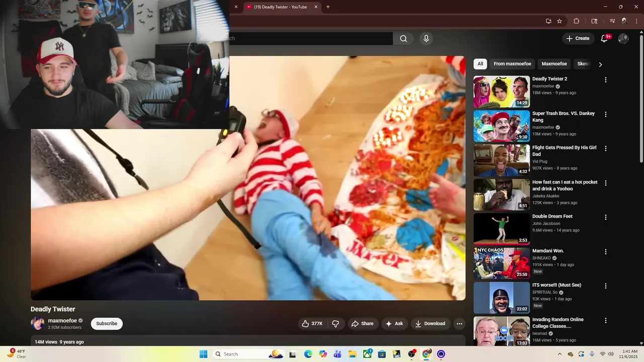This screenshot has width=644, height=362.
Task: Click the Deadly Twister video player
Action: click(x=248, y=178)
